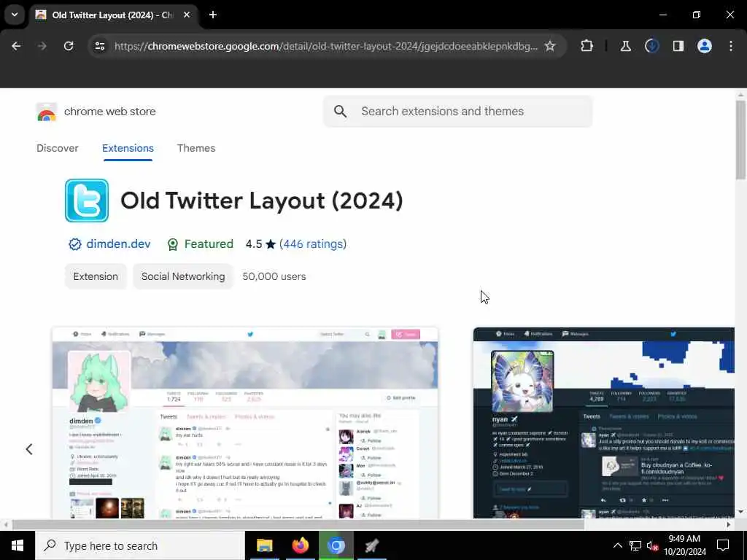Click the Extension category chip

click(x=96, y=276)
